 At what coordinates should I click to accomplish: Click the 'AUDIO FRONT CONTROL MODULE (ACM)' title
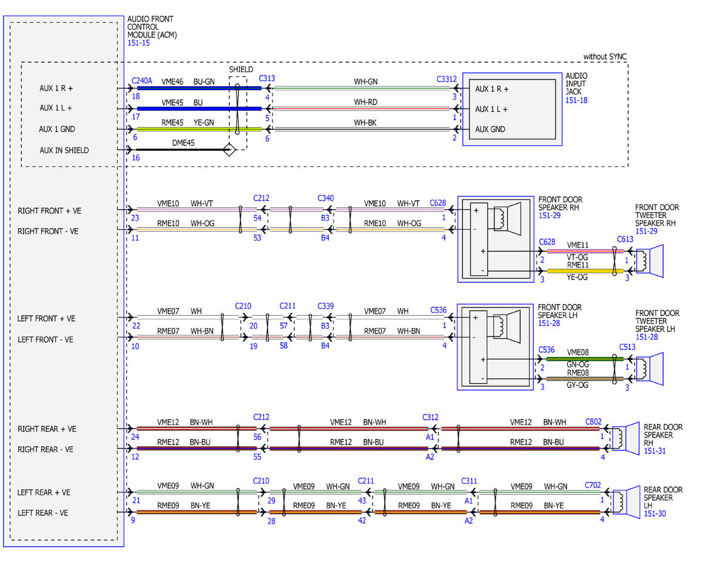(x=151, y=27)
